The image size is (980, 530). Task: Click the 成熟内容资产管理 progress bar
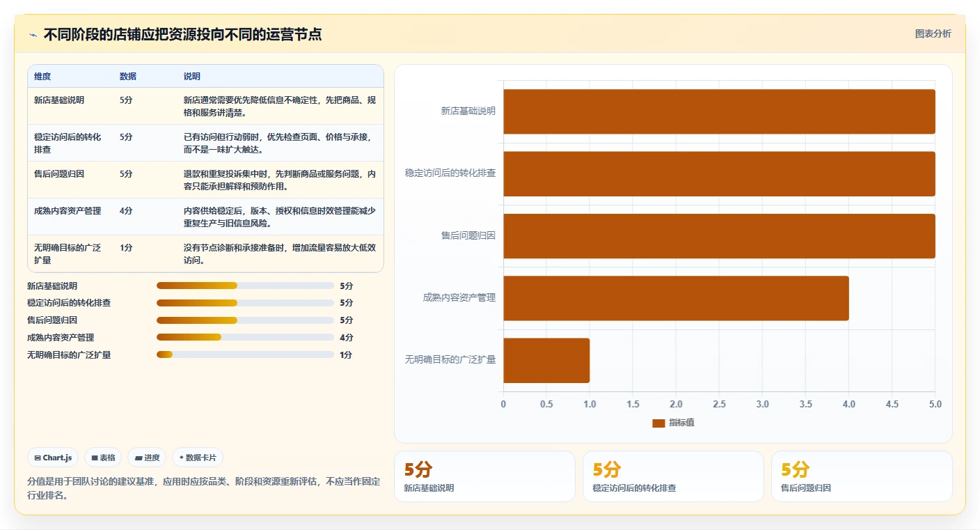(245, 337)
